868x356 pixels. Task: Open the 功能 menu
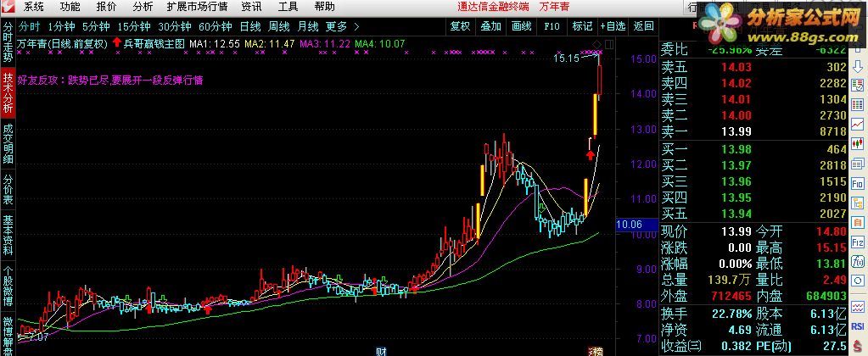[x=70, y=7]
